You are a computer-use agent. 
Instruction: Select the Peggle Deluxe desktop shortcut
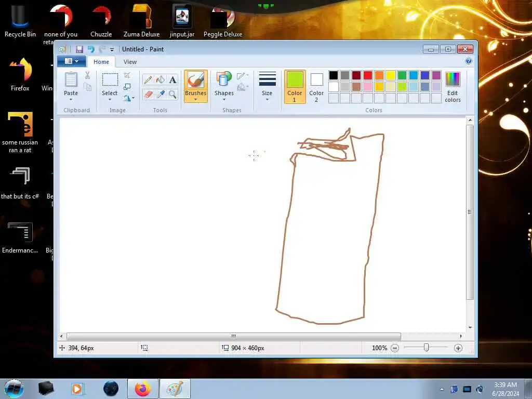pyautogui.click(x=223, y=21)
